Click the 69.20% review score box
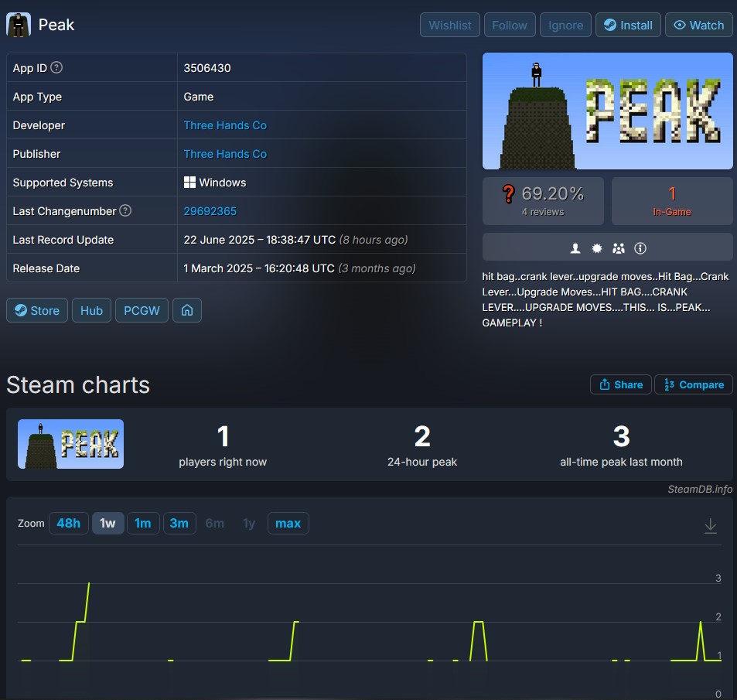The height and width of the screenshot is (700, 737). point(543,201)
